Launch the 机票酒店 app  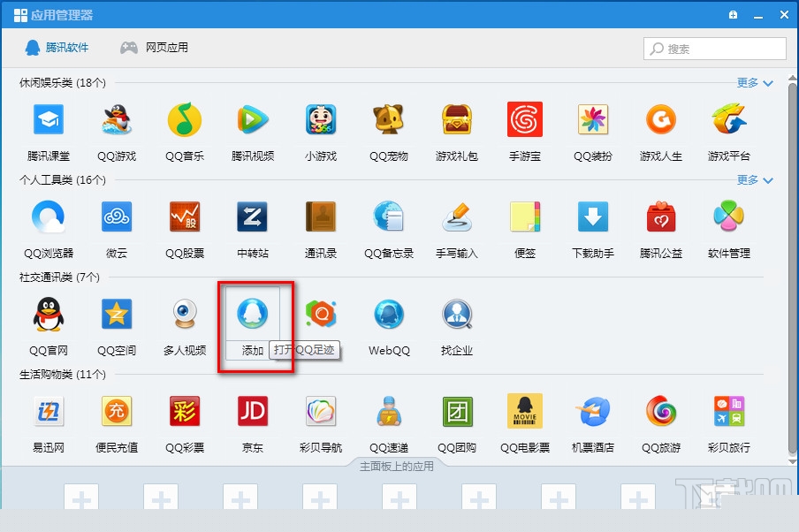tap(593, 411)
